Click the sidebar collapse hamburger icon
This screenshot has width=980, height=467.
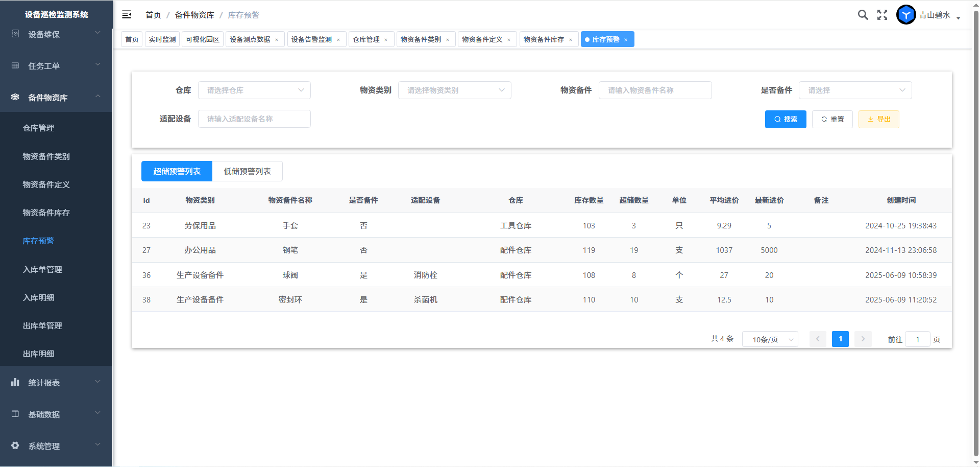coord(127,15)
